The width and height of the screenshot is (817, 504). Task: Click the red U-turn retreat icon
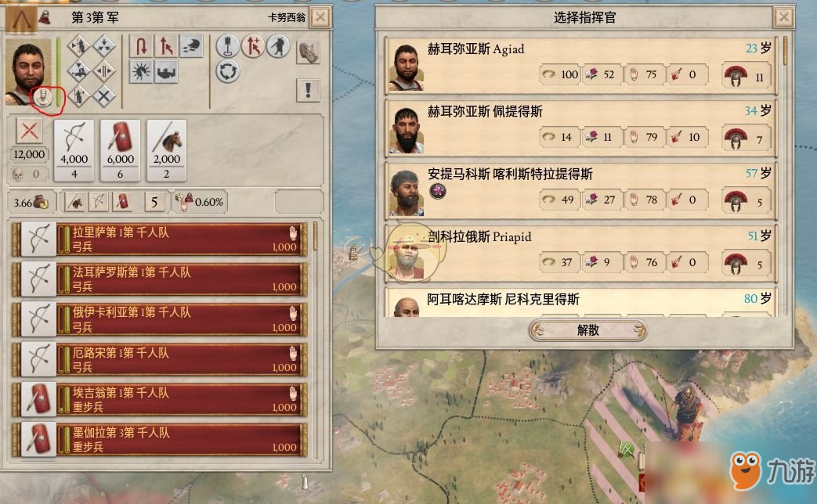(x=141, y=46)
